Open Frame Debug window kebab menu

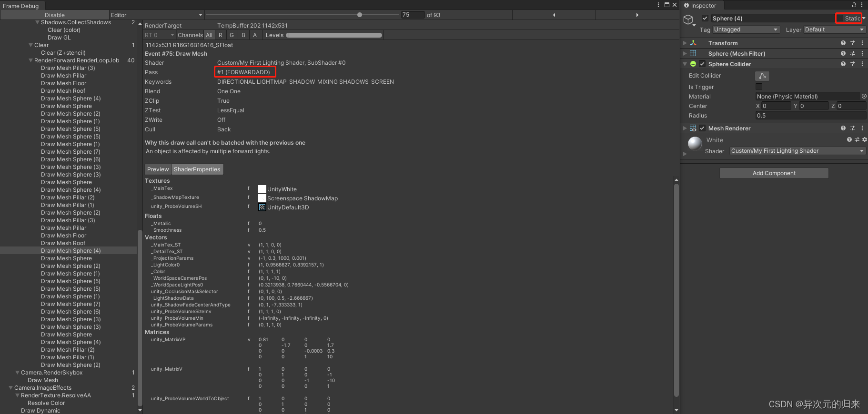[659, 5]
